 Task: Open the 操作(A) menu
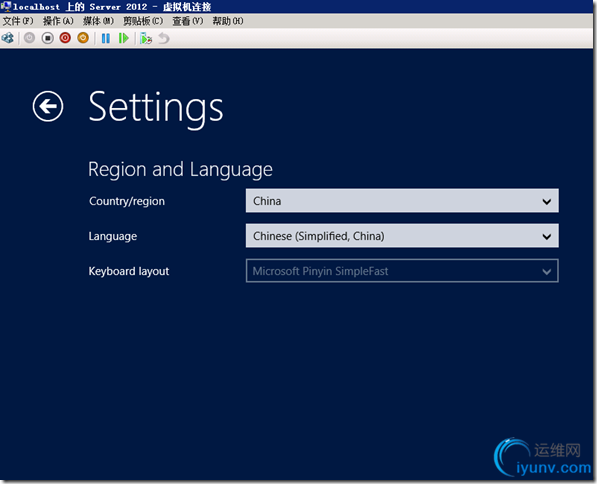pyautogui.click(x=58, y=21)
